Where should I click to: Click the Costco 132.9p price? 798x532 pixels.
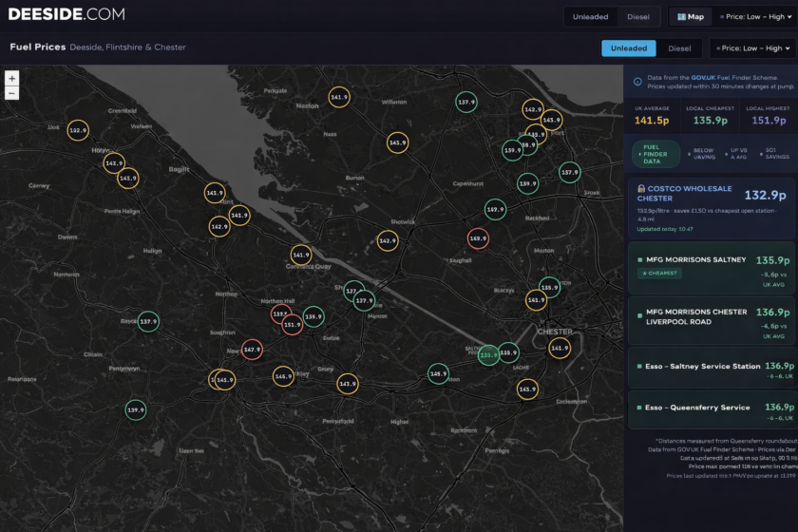point(765,195)
